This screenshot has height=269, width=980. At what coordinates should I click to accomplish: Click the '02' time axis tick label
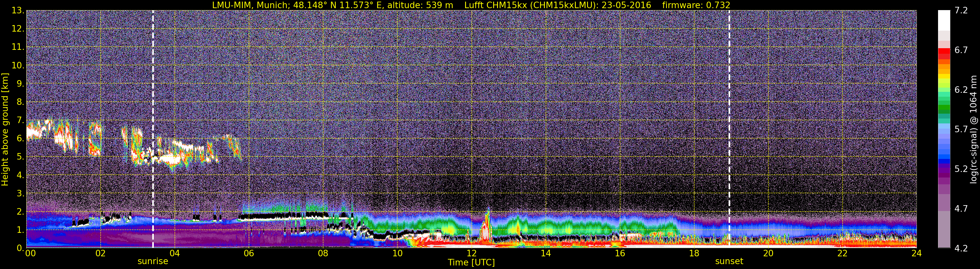101,253
